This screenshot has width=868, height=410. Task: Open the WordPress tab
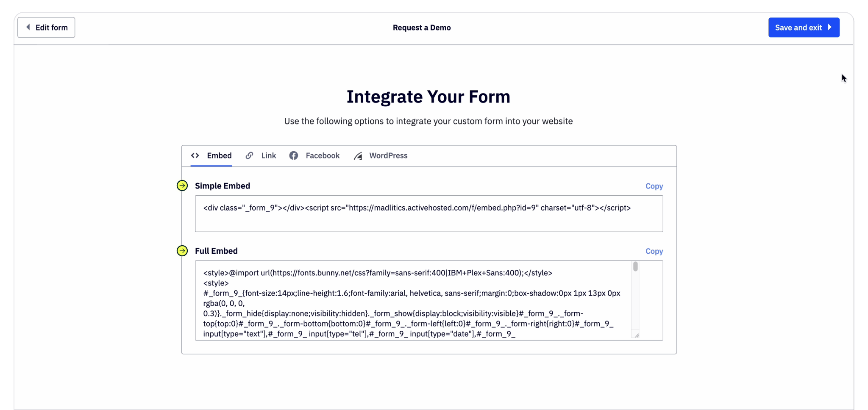click(381, 155)
